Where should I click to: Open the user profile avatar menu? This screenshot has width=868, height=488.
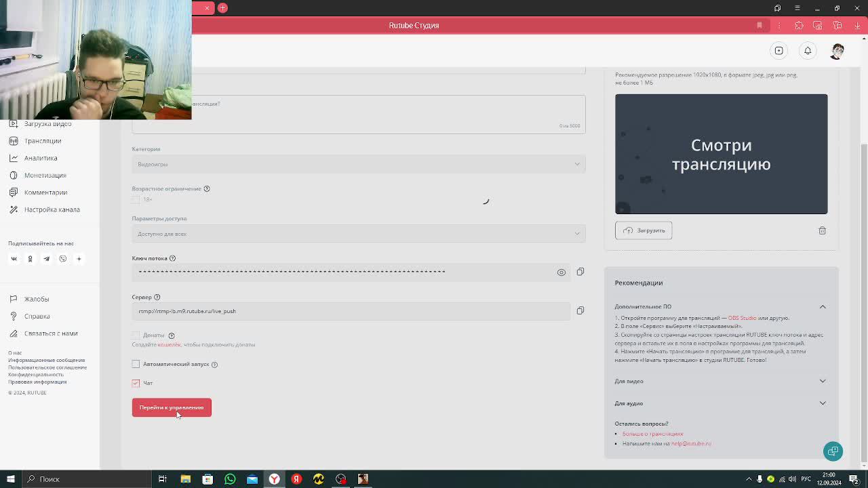(837, 51)
